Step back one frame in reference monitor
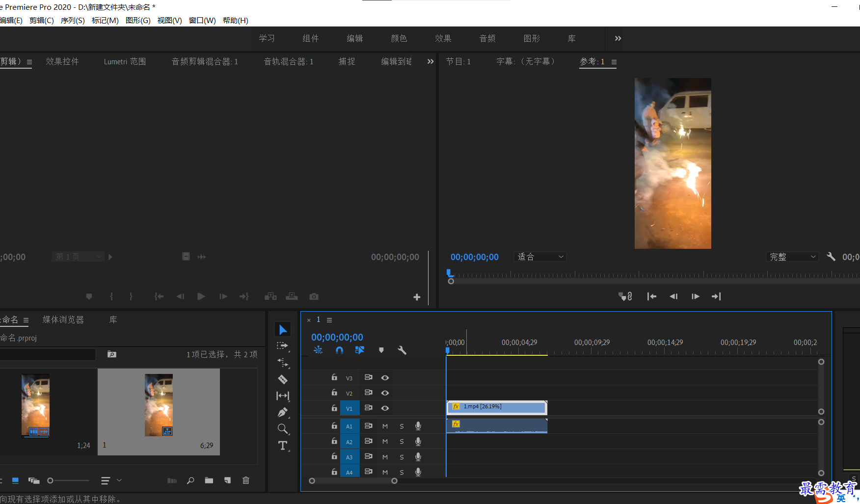 pos(673,296)
